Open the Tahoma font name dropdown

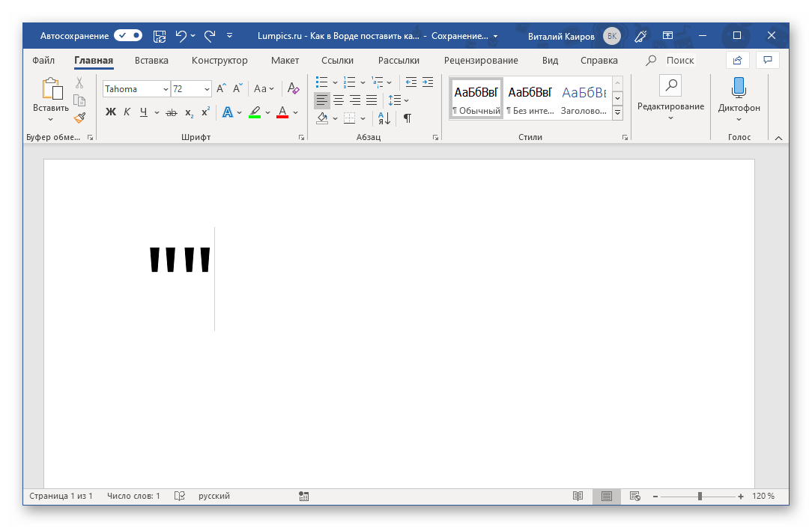click(x=165, y=89)
